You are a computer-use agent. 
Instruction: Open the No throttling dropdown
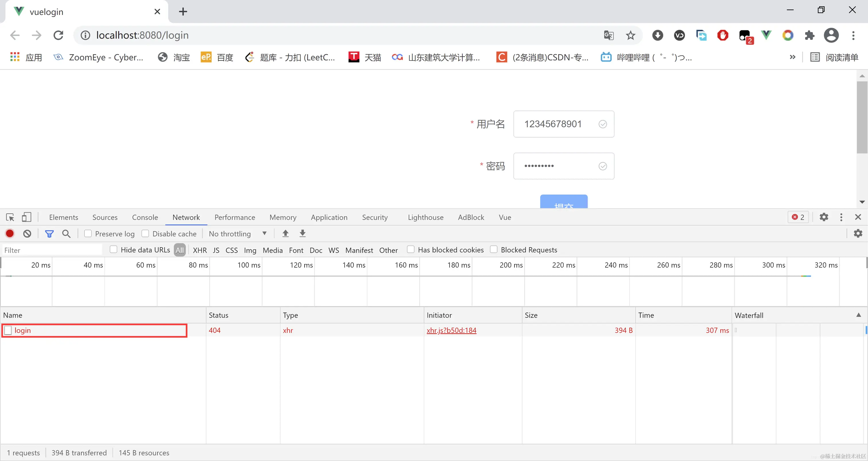pyautogui.click(x=238, y=234)
